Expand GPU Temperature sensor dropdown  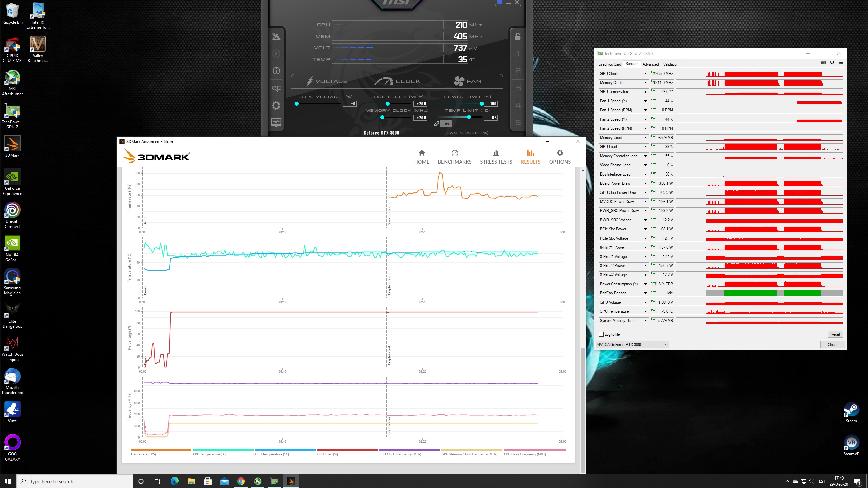[645, 92]
